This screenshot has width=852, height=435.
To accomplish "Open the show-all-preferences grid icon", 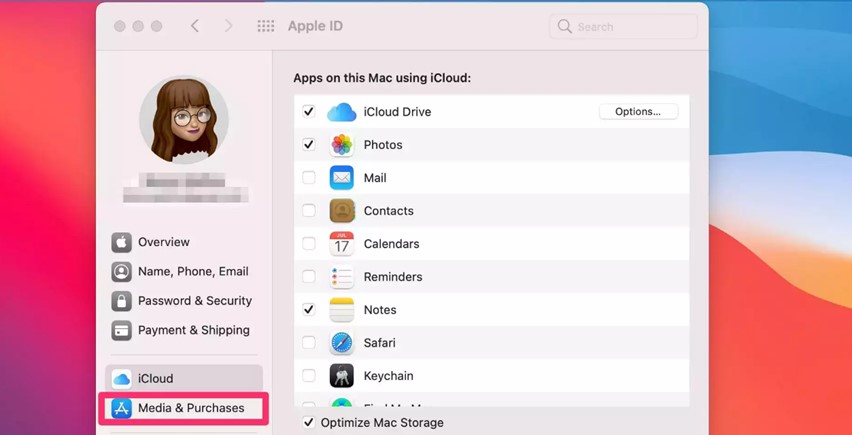I will (x=266, y=26).
